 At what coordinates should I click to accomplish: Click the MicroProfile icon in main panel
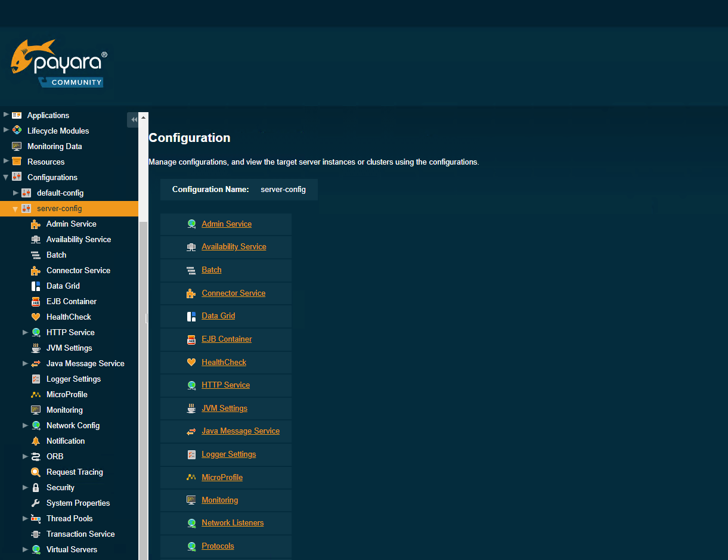[191, 478]
